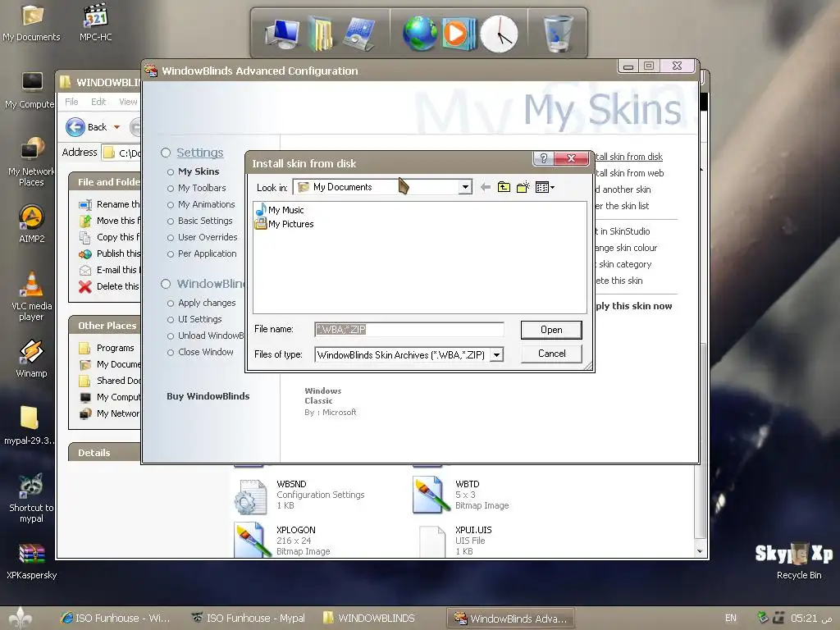Open the My Computer dock icon
840x630 pixels.
point(283,33)
